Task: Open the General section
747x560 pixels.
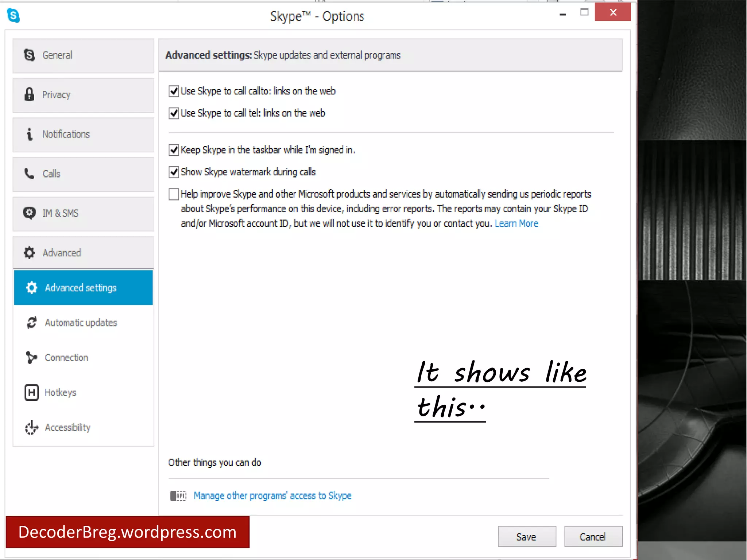Action: coord(84,55)
